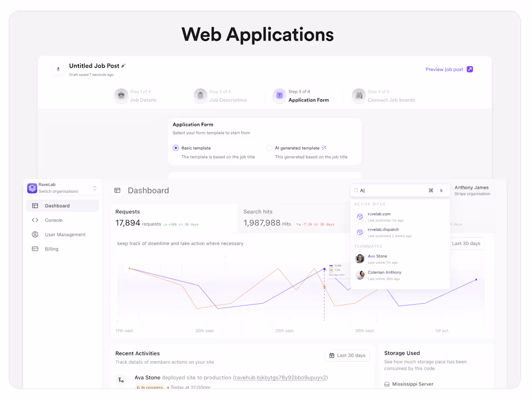Click the globe icon next to ravelab.com

360,216
